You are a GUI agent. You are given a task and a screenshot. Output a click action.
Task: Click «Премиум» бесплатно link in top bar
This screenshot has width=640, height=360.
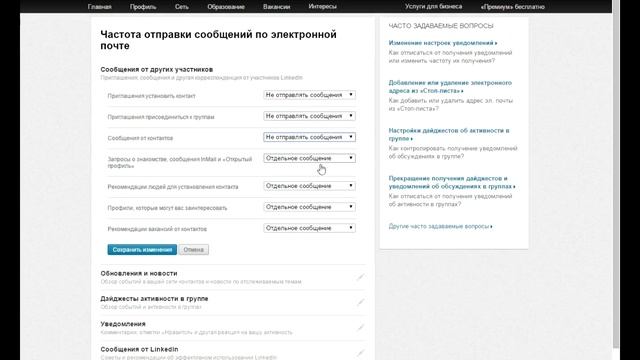[513, 7]
